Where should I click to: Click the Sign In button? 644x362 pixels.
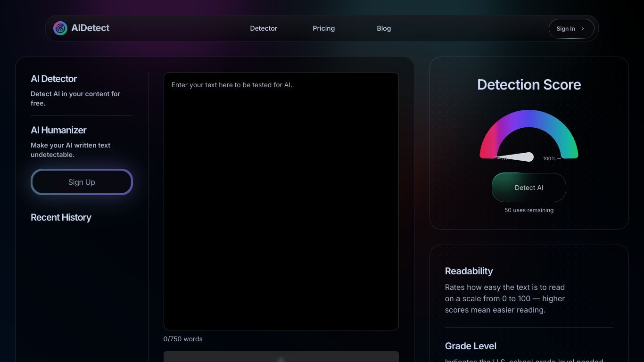click(x=571, y=29)
